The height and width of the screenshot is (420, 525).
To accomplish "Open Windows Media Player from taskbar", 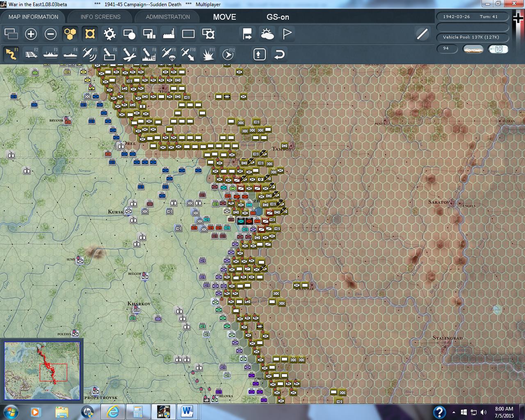I will click(x=35, y=412).
